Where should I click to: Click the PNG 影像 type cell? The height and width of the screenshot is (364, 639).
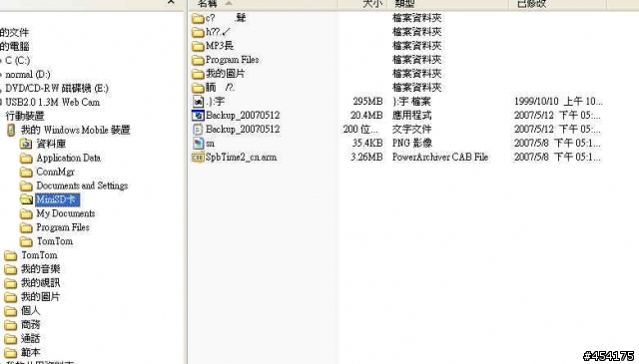point(412,143)
